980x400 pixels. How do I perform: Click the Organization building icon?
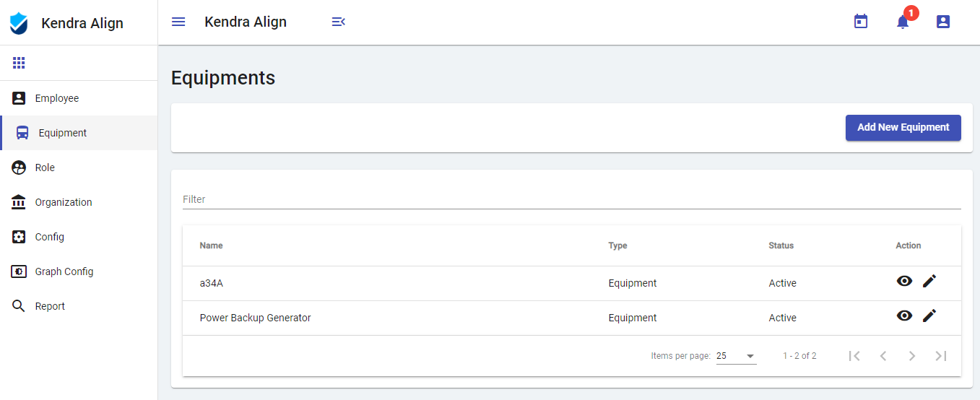click(19, 202)
